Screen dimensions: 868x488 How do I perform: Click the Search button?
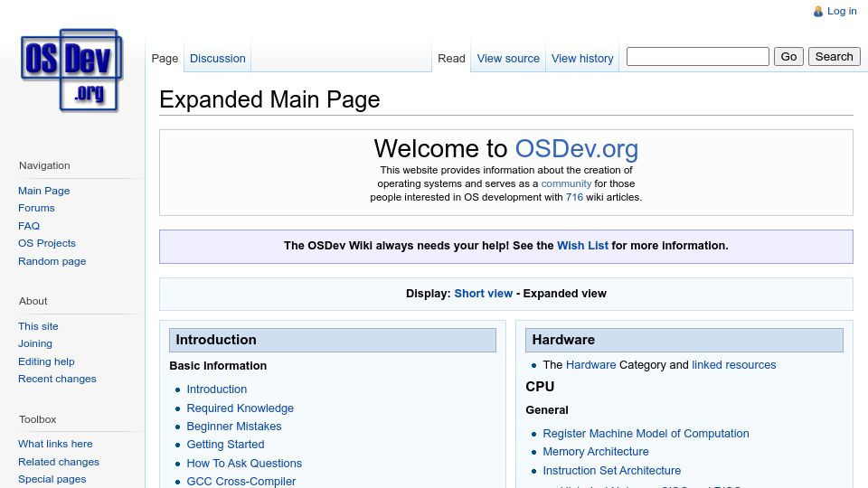point(834,56)
